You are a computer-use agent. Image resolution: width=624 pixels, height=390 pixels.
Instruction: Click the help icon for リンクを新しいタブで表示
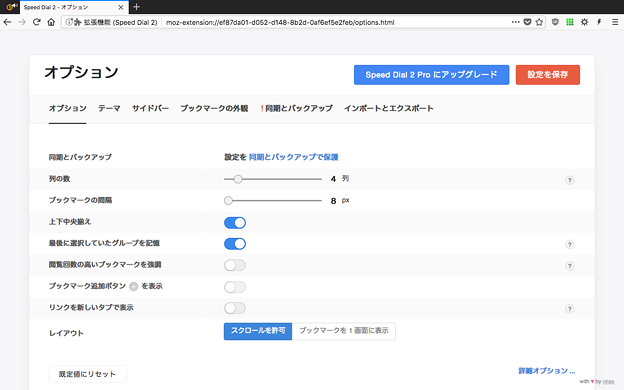569,309
